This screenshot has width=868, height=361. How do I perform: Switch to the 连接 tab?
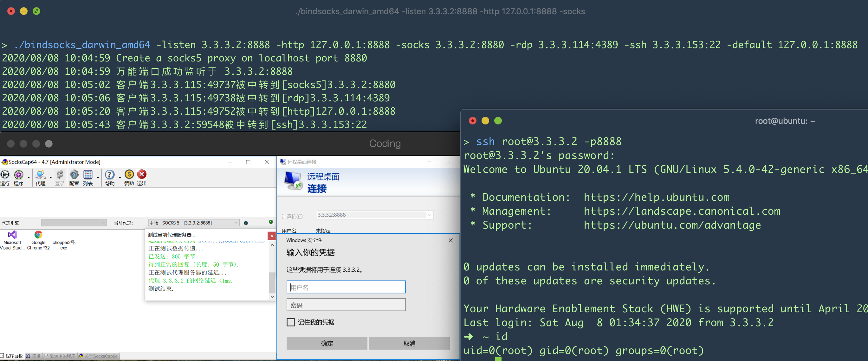33,356
